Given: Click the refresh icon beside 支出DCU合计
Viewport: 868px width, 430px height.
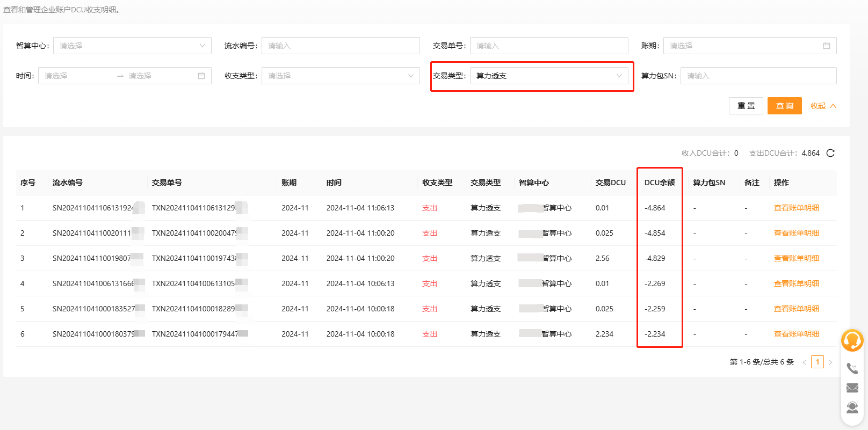Looking at the screenshot, I should (x=830, y=153).
